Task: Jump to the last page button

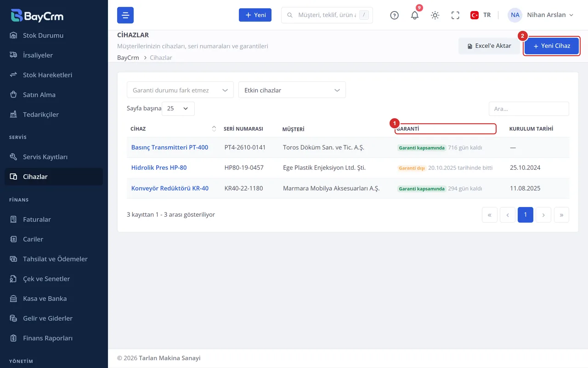Action: coord(561,215)
